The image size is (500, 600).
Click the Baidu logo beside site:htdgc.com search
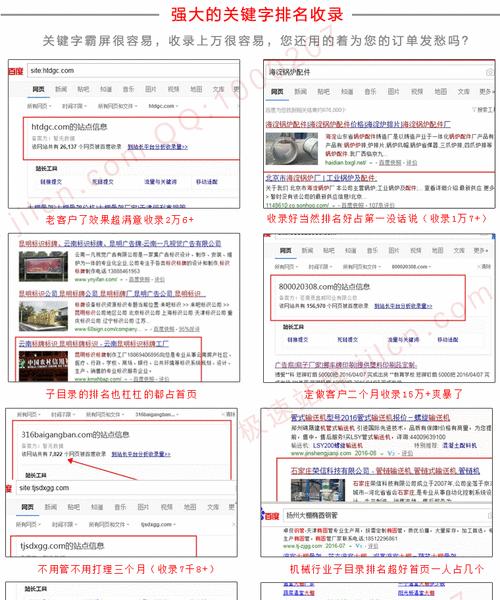point(16,71)
